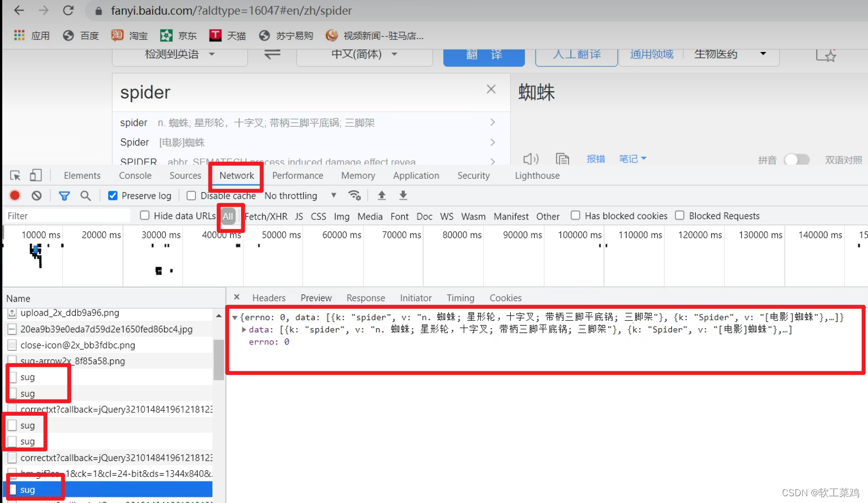Expand the data array triangle in Preview
The image size is (868, 503).
coord(243,329)
